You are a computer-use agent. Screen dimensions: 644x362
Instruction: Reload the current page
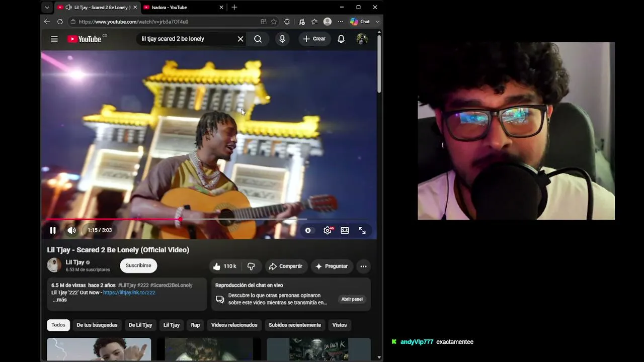[60, 22]
